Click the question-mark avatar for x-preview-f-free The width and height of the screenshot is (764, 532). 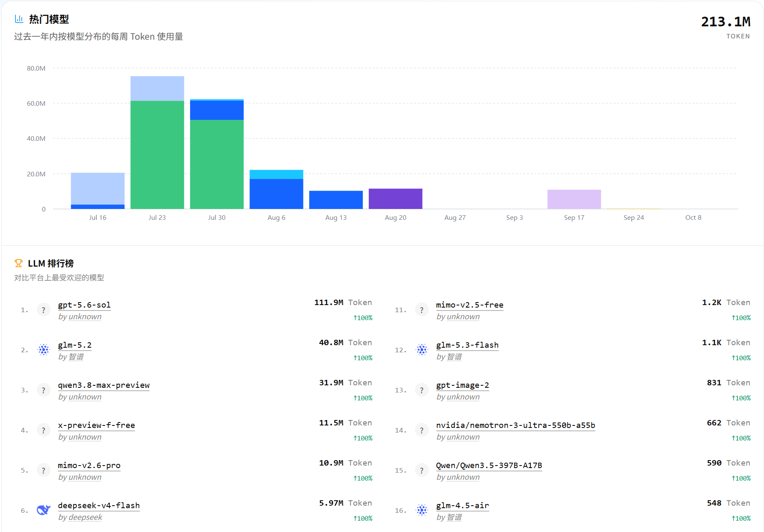(x=43, y=430)
